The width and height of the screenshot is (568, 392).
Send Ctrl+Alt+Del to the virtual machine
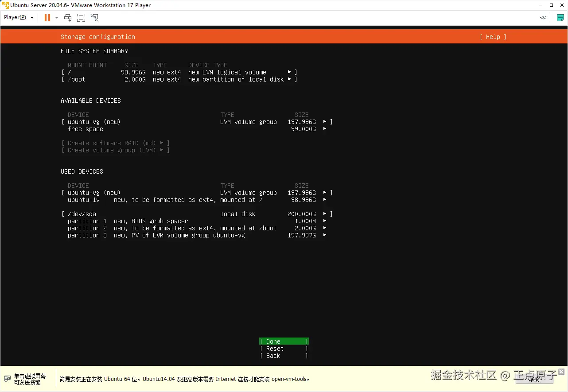68,18
